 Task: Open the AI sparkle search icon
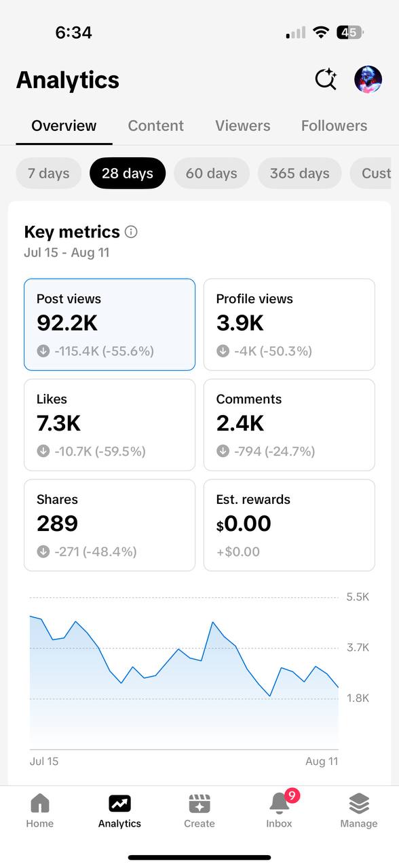click(x=326, y=79)
